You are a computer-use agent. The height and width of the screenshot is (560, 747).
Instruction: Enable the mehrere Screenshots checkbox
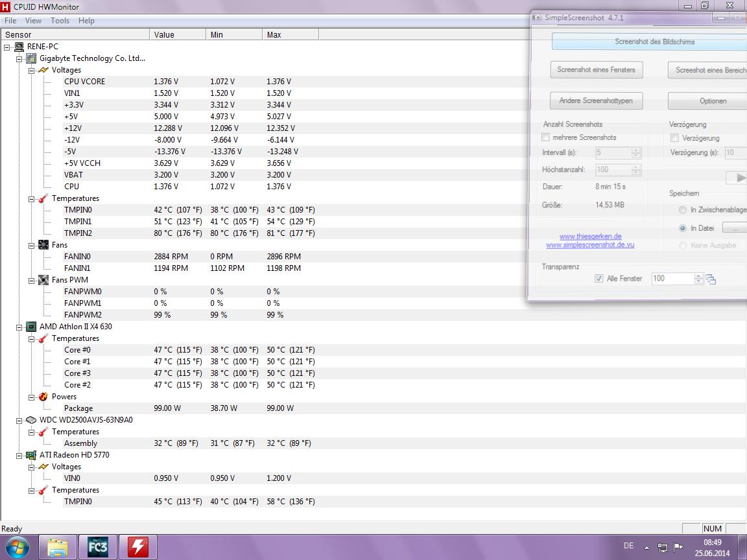pos(546,137)
